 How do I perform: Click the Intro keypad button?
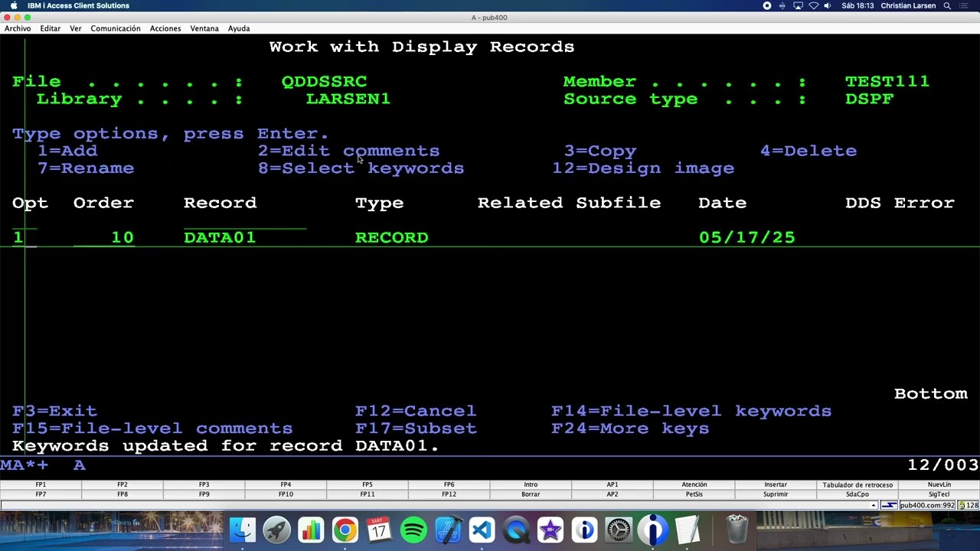(x=531, y=484)
